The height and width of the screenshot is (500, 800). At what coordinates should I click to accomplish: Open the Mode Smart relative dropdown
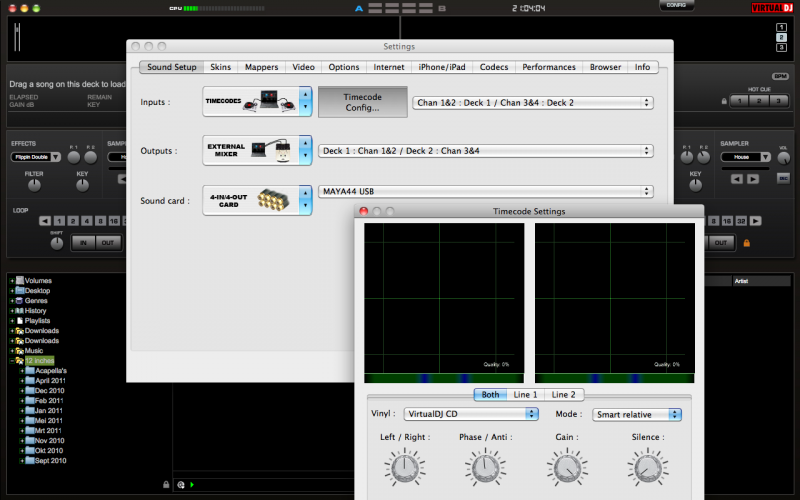(x=637, y=414)
